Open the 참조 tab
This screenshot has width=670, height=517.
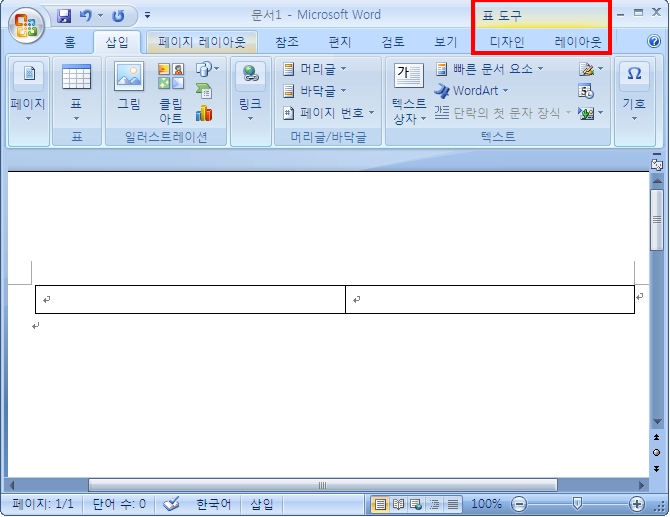287,42
